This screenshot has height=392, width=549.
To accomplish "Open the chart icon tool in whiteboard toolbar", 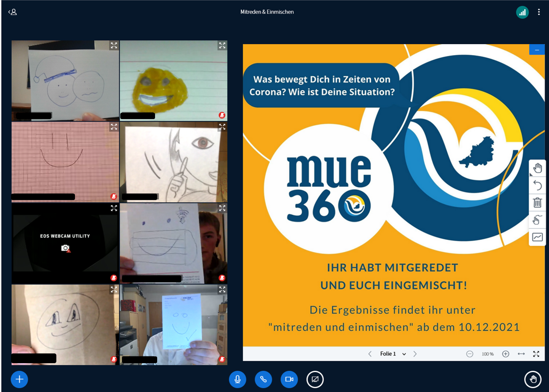I will 538,237.
